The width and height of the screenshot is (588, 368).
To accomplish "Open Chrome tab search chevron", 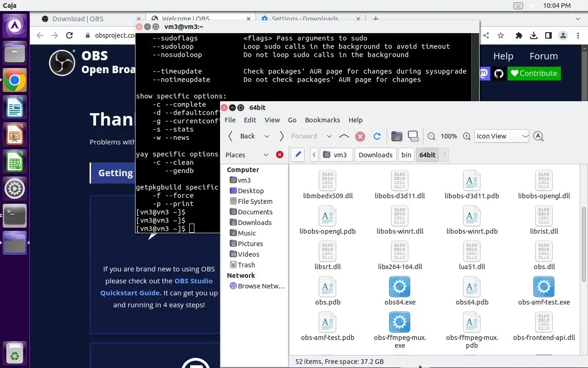I will (578, 19).
